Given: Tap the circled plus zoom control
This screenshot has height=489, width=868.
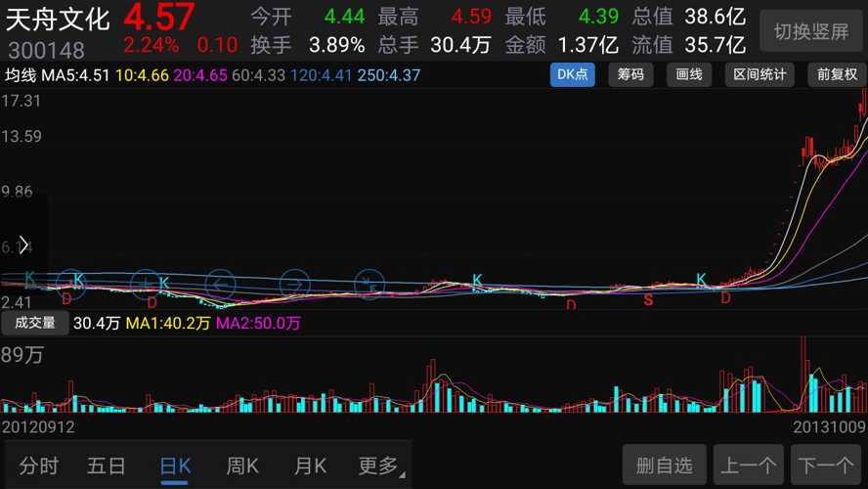Looking at the screenshot, I should tap(146, 284).
